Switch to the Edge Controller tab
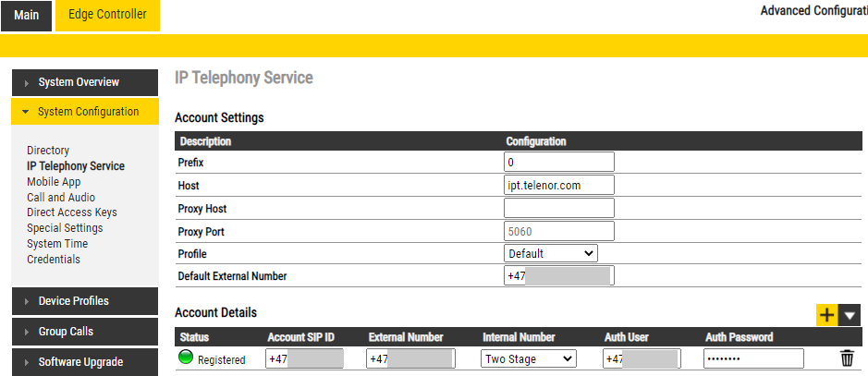Viewport: 868px width, 376px height. [x=107, y=15]
